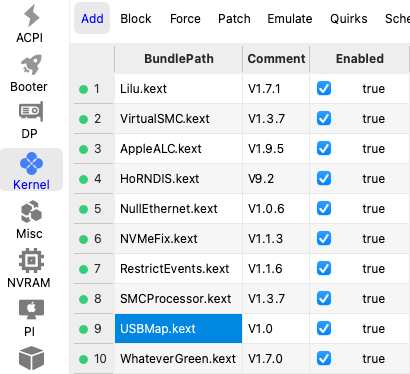This screenshot has width=410, height=374.
Task: Select the NVMeFix.kext cell
Action: [179, 239]
